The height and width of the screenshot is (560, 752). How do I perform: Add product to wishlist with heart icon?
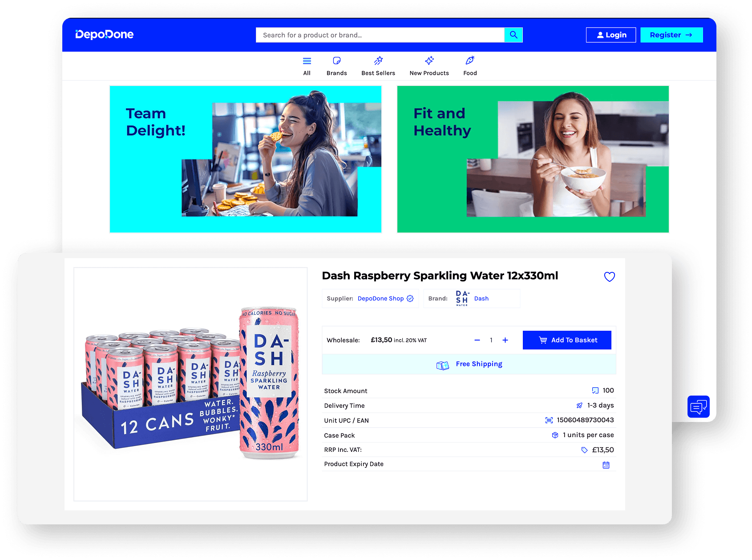(x=609, y=277)
